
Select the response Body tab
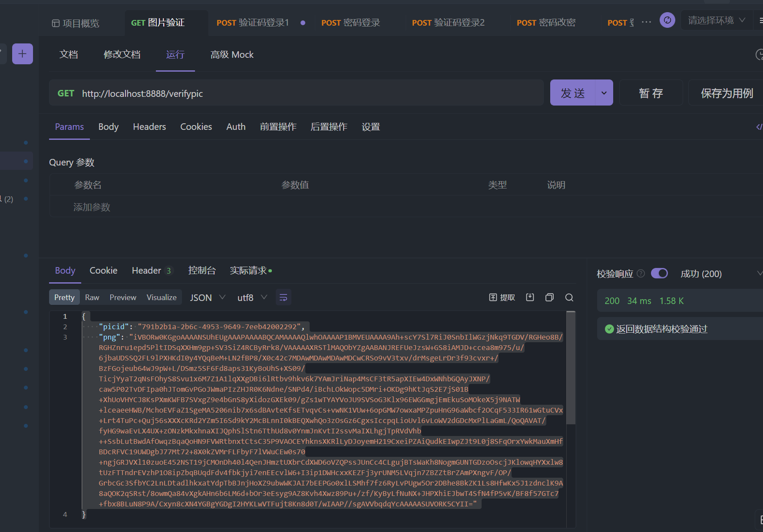pos(65,271)
